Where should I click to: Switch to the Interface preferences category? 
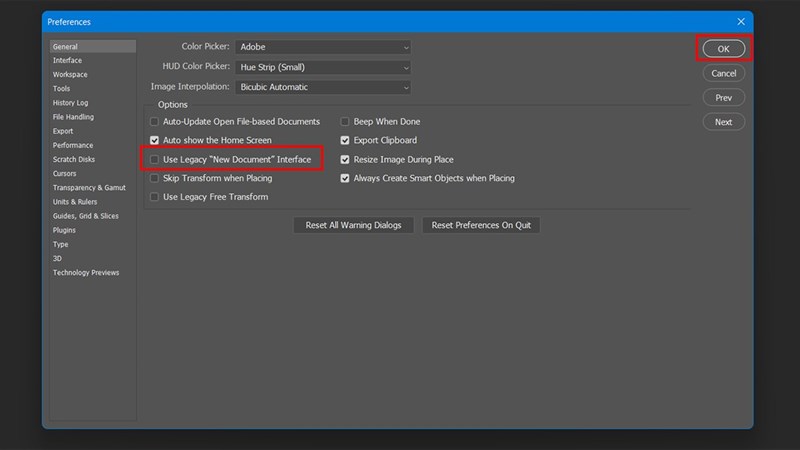click(67, 60)
